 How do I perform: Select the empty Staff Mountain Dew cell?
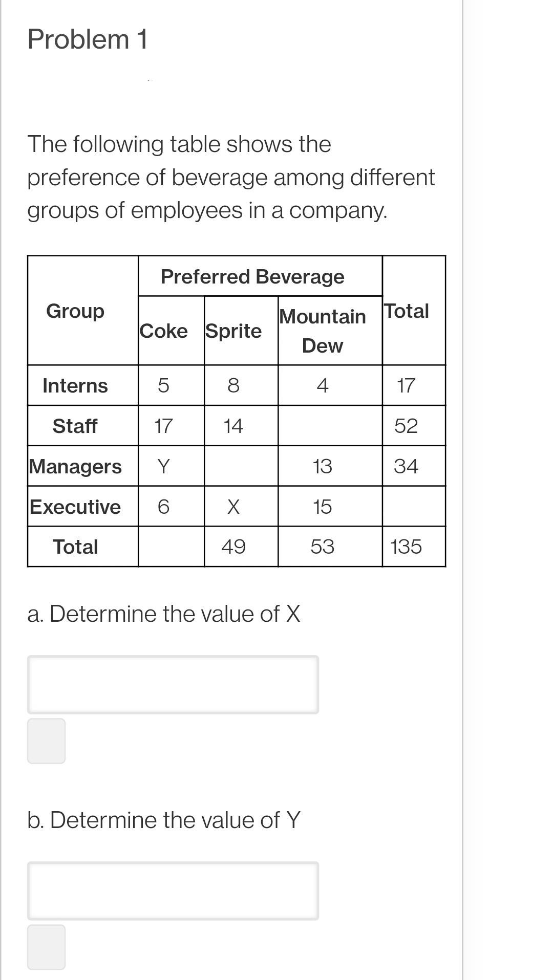[x=330, y=426]
